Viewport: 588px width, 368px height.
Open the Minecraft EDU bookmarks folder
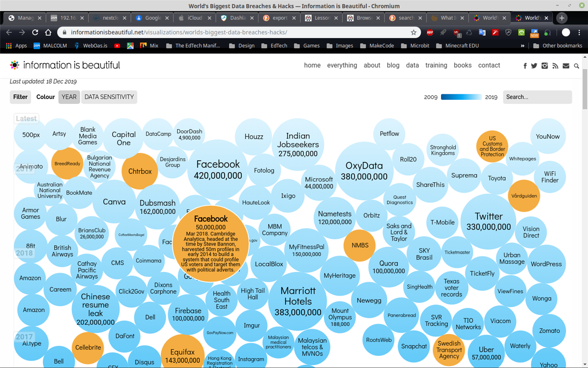click(x=457, y=46)
